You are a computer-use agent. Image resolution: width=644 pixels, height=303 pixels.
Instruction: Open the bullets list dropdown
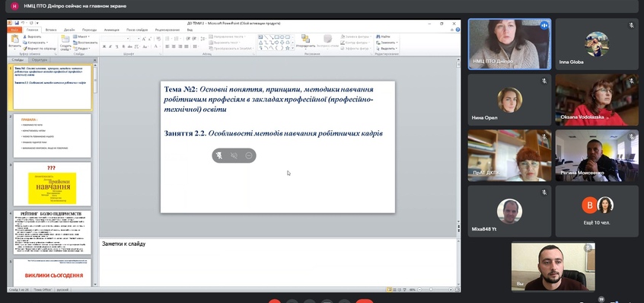pyautogui.click(x=172, y=39)
